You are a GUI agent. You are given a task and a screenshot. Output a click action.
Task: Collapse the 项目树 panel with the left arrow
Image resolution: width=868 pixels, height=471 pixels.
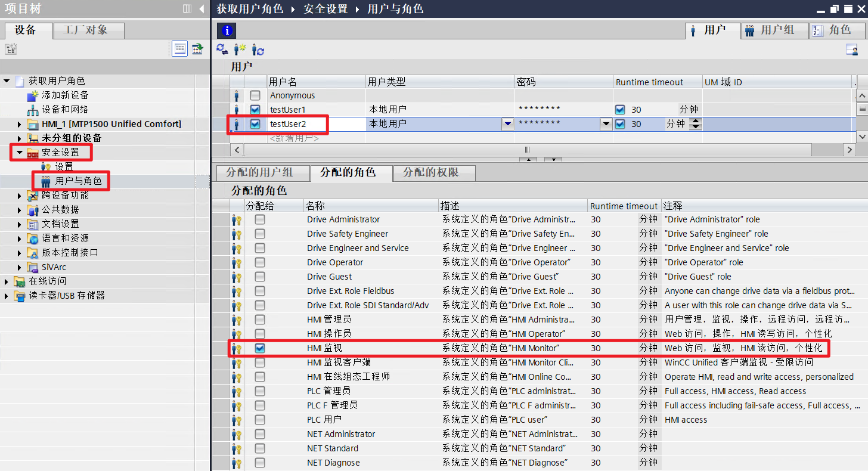point(201,8)
